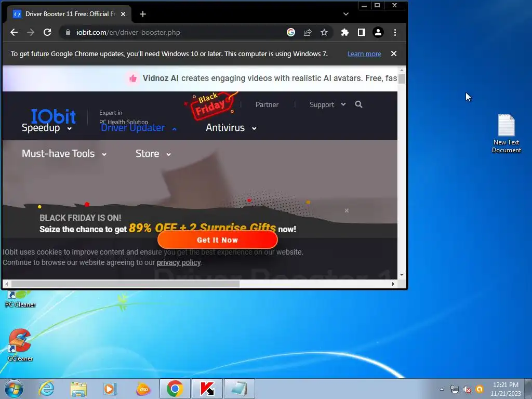
Task: Click the scroll down arrow
Action: pyautogui.click(x=402, y=275)
